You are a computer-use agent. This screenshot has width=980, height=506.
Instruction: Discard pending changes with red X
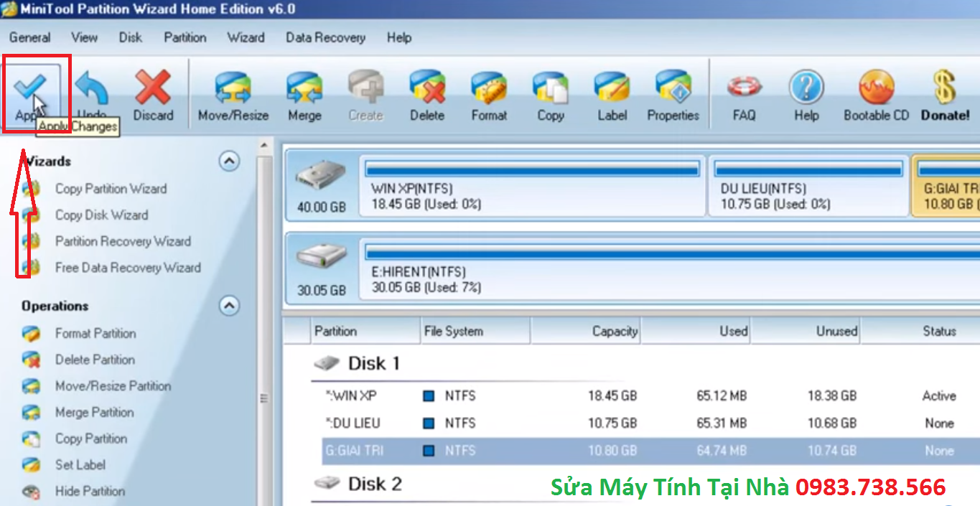tap(153, 88)
